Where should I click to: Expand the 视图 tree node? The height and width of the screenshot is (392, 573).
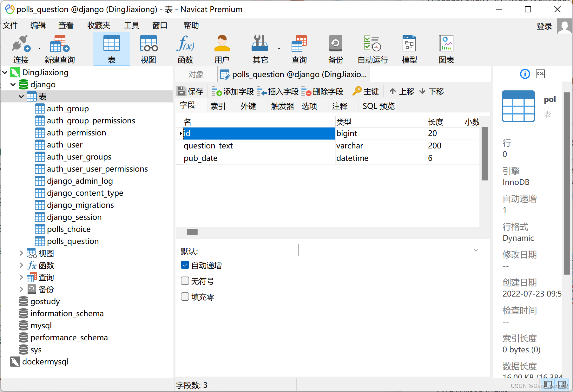[x=21, y=253]
